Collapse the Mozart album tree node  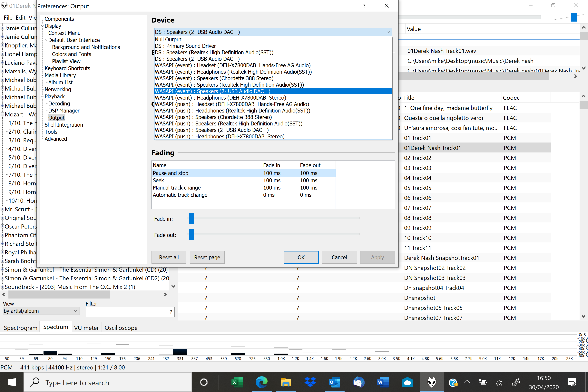(x=2, y=114)
